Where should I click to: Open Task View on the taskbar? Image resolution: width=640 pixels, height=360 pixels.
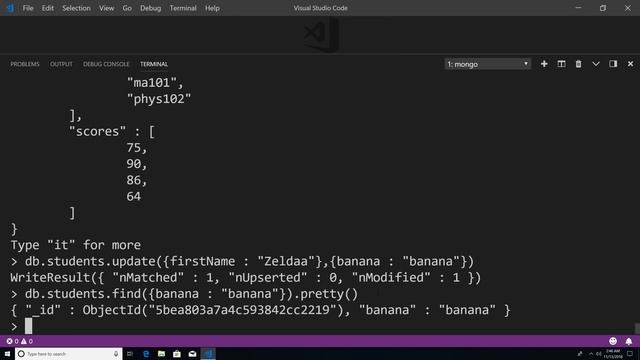click(130, 354)
